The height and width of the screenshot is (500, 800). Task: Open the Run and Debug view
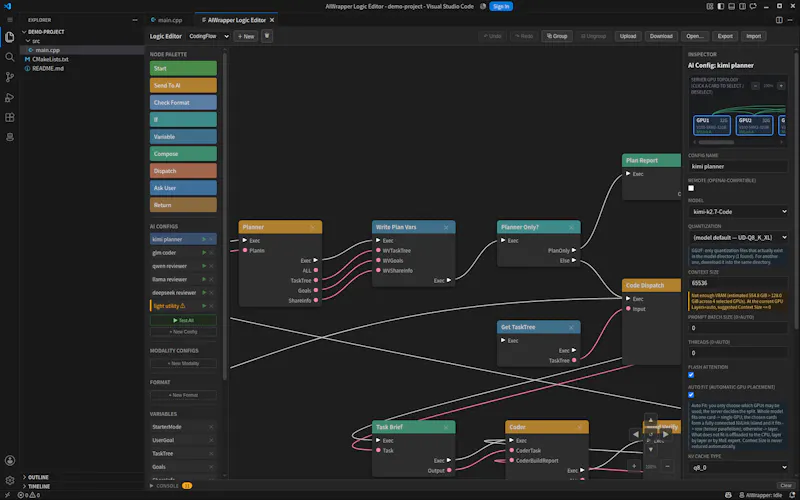pyautogui.click(x=10, y=97)
